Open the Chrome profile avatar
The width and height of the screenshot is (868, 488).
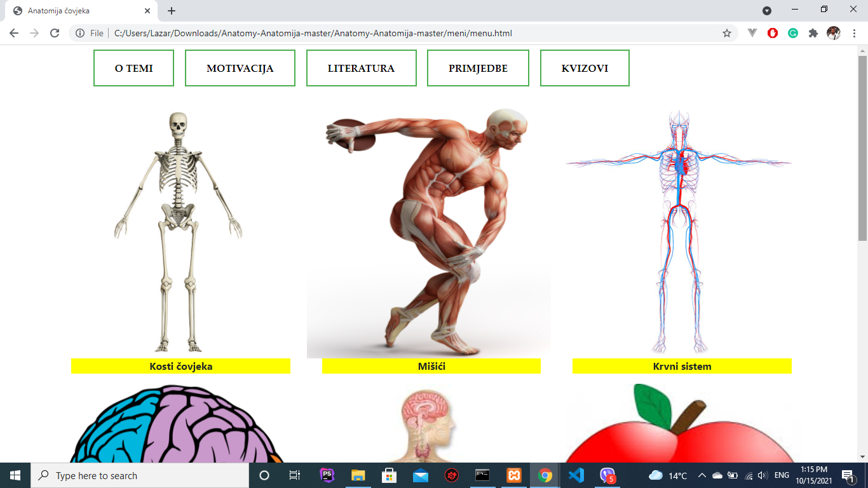pos(834,33)
